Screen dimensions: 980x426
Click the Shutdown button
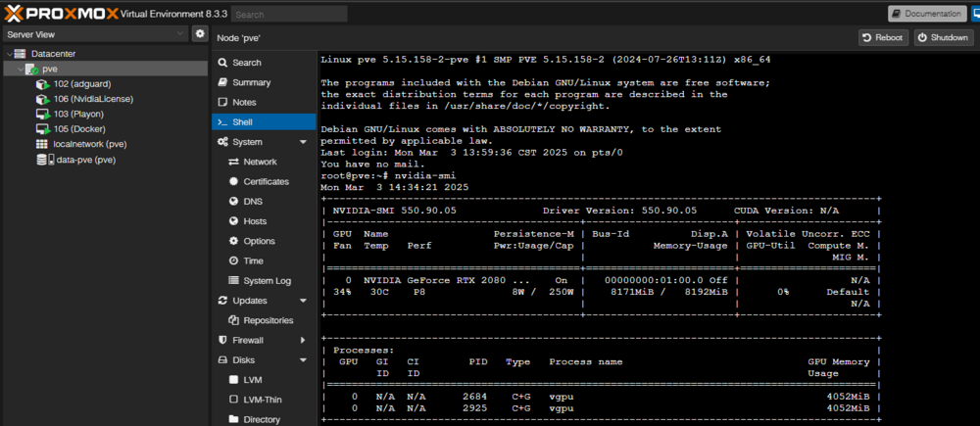944,37
